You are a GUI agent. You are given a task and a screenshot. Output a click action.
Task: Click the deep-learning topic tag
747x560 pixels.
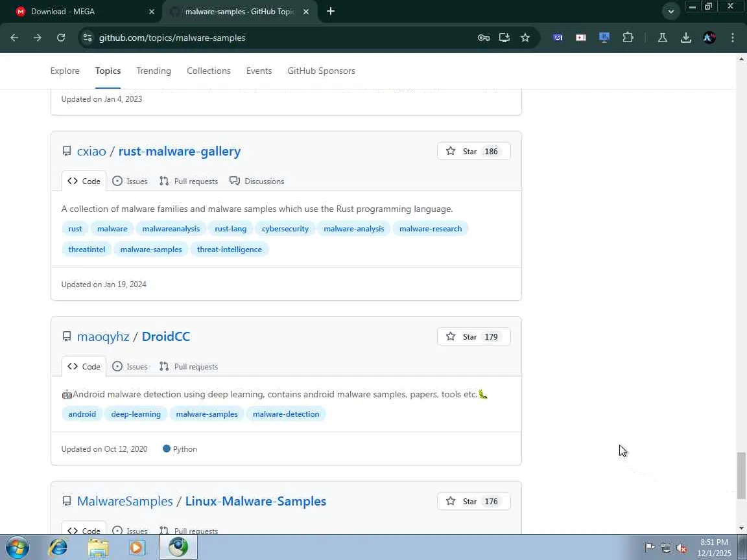coord(136,414)
